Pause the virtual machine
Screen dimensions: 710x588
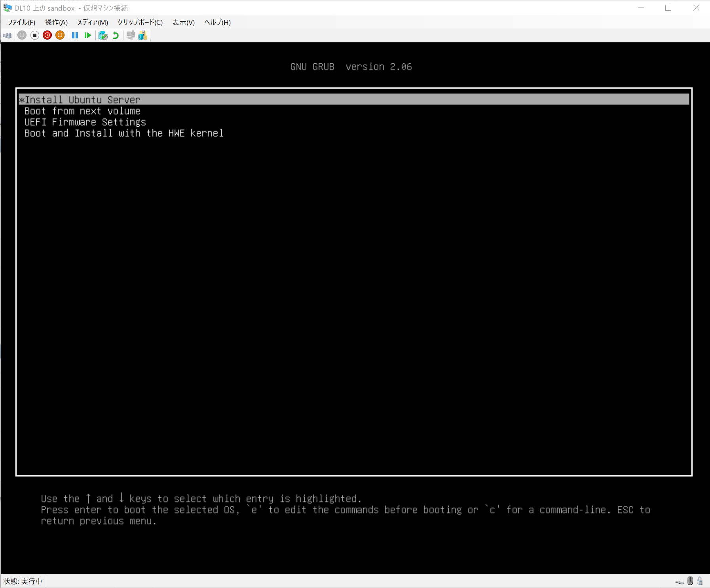[x=75, y=35]
